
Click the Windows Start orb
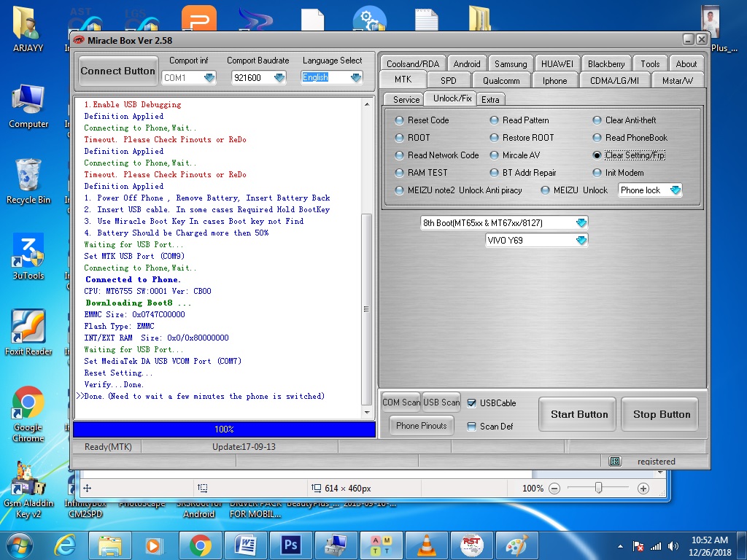point(20,545)
